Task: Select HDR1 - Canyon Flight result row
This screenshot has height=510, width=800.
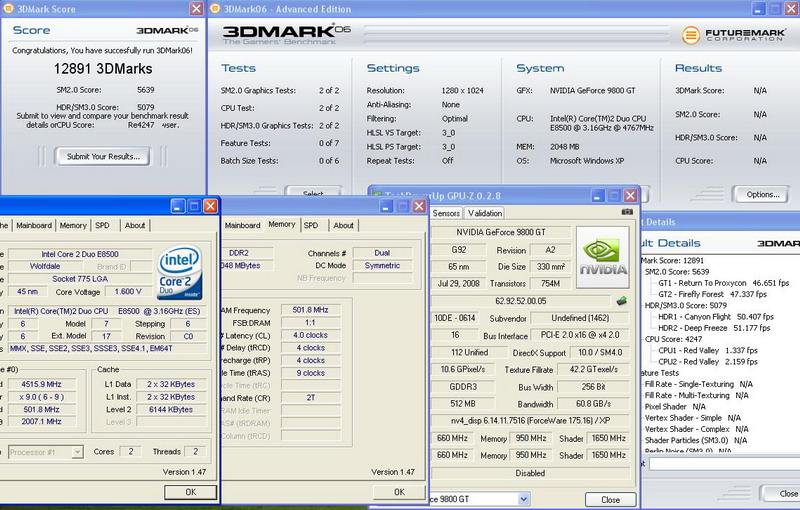Action: point(715,317)
